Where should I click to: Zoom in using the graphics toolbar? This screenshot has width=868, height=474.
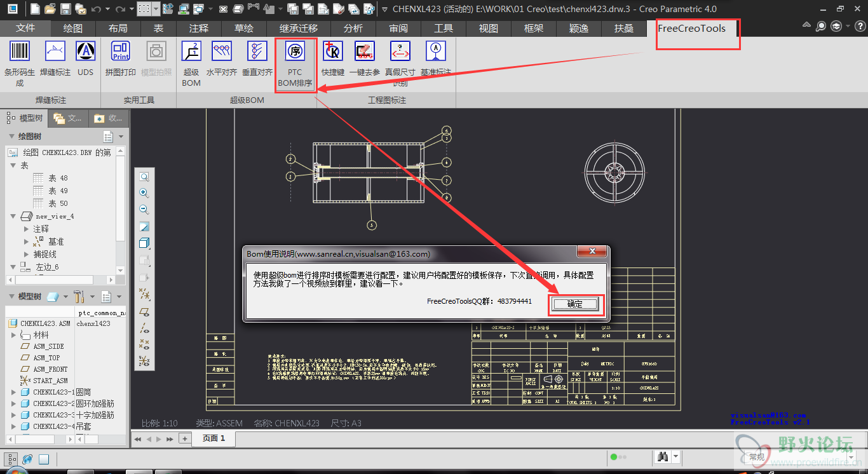[144, 193]
